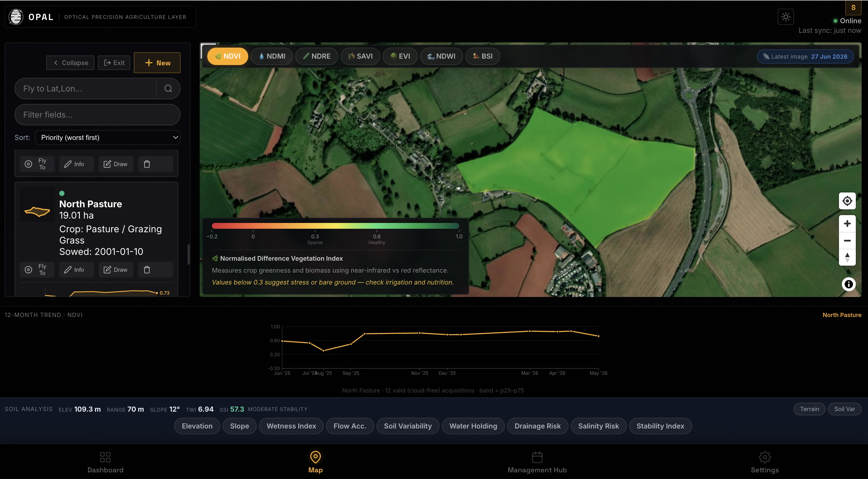868x479 pixels.
Task: Toggle the light/dark theme sun icon
Action: (786, 17)
